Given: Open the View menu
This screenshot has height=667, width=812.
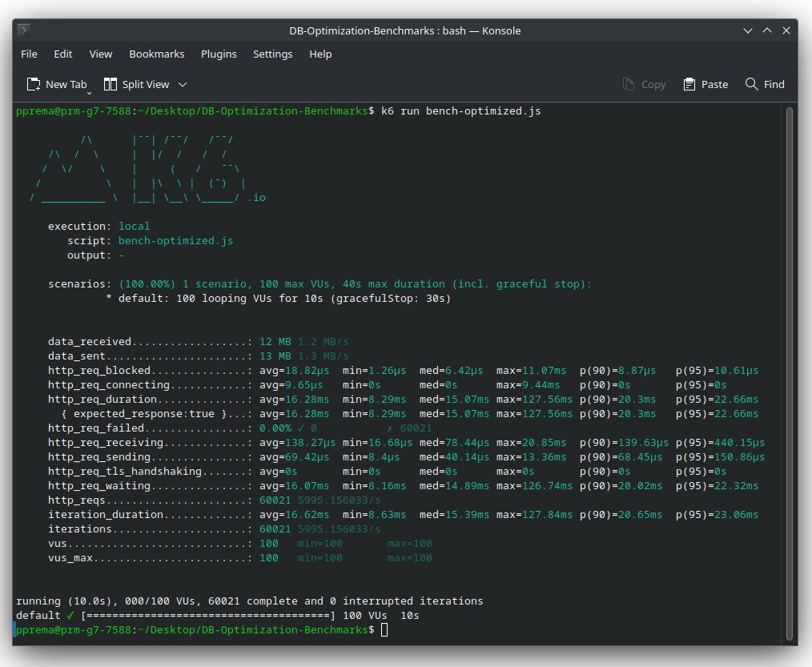Looking at the screenshot, I should (x=100, y=54).
